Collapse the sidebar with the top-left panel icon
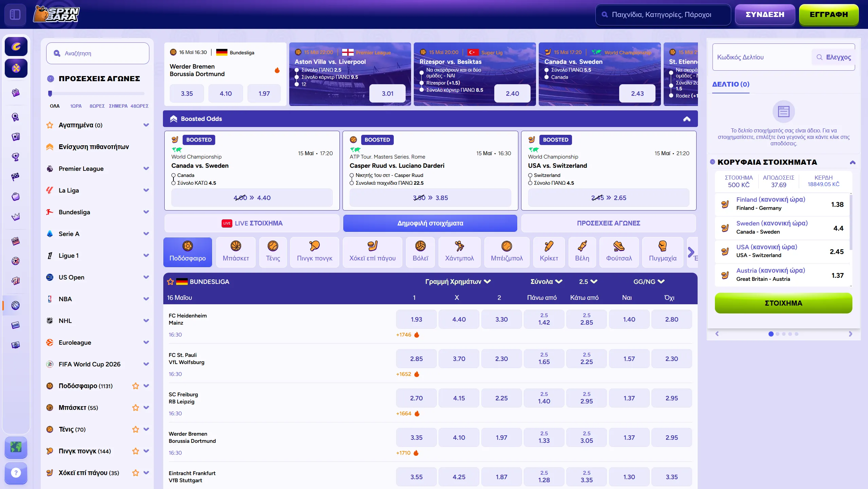The image size is (868, 489). [x=15, y=15]
